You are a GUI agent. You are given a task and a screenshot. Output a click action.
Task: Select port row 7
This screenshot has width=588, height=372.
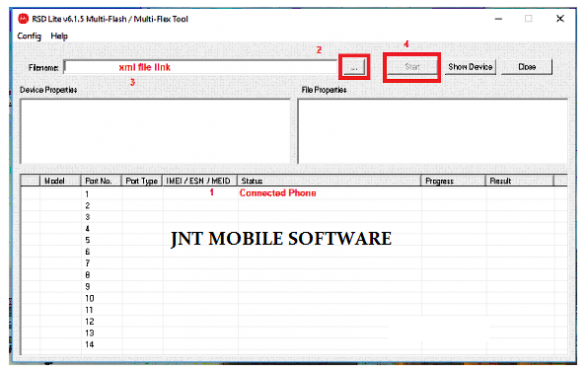tap(294, 263)
